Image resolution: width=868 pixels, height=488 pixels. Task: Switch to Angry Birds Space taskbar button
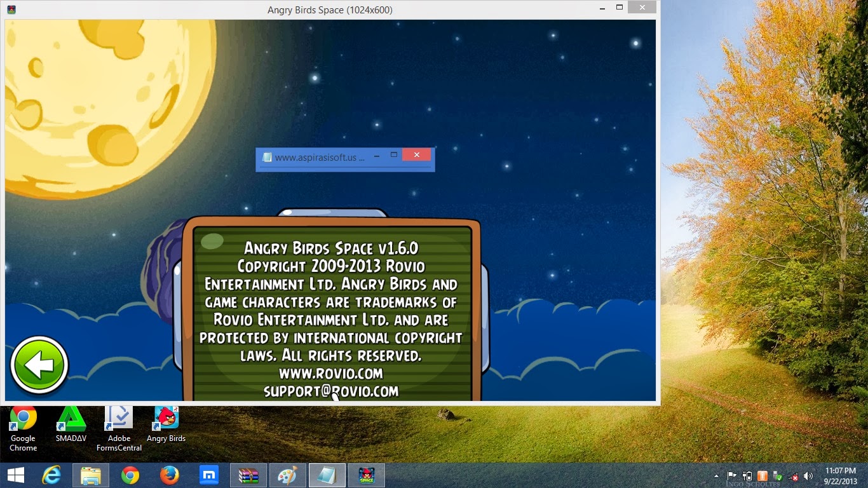tap(367, 475)
